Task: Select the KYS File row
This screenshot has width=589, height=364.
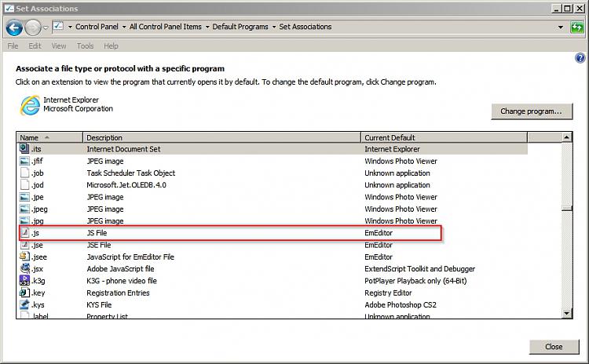Action: 273,304
